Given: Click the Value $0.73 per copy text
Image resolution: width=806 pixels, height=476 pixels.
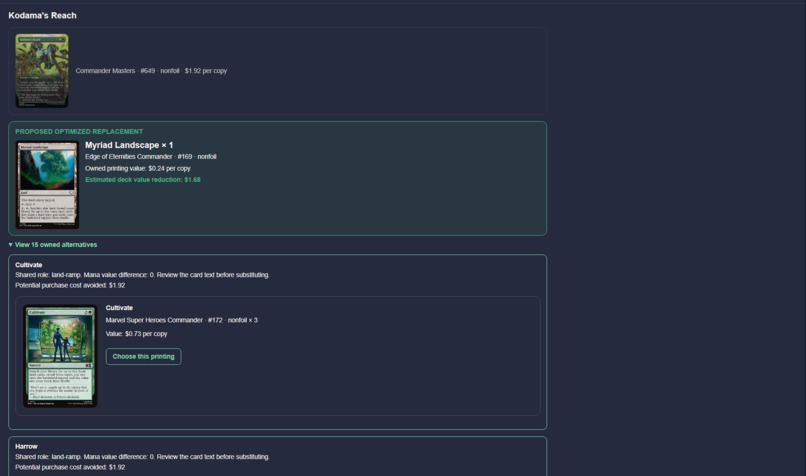Looking at the screenshot, I should 136,334.
